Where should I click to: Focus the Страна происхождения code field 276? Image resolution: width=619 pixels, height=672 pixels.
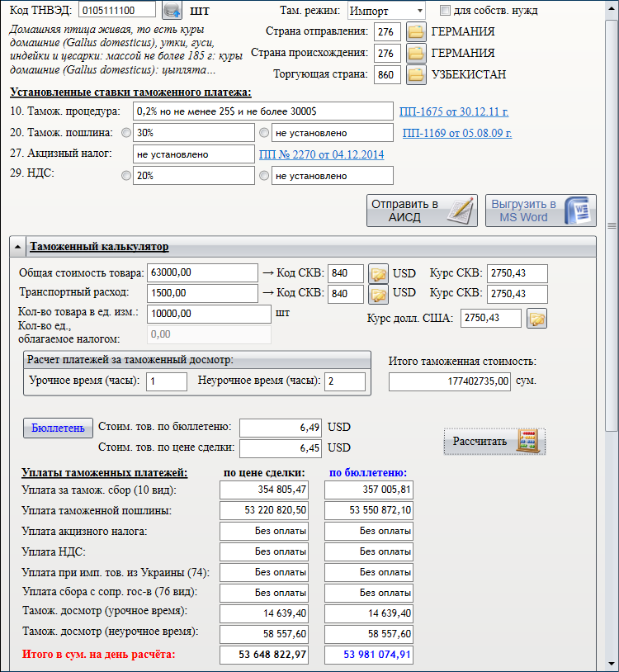387,53
